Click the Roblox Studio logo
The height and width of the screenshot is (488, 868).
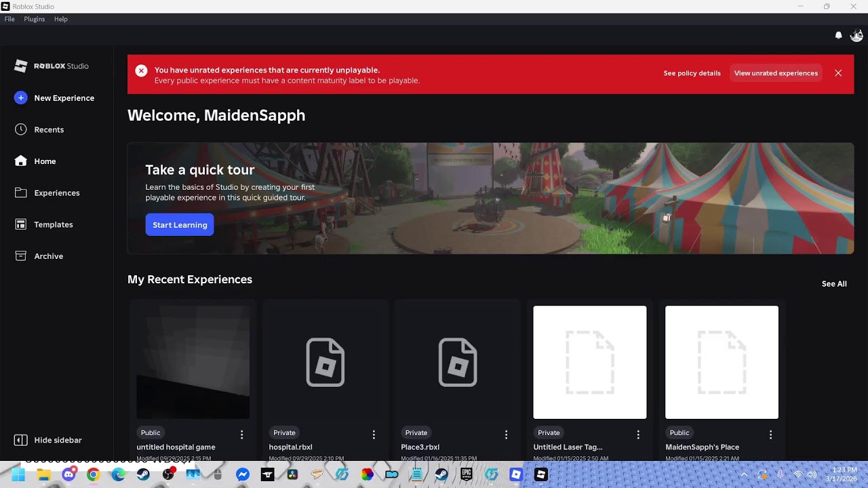click(52, 66)
